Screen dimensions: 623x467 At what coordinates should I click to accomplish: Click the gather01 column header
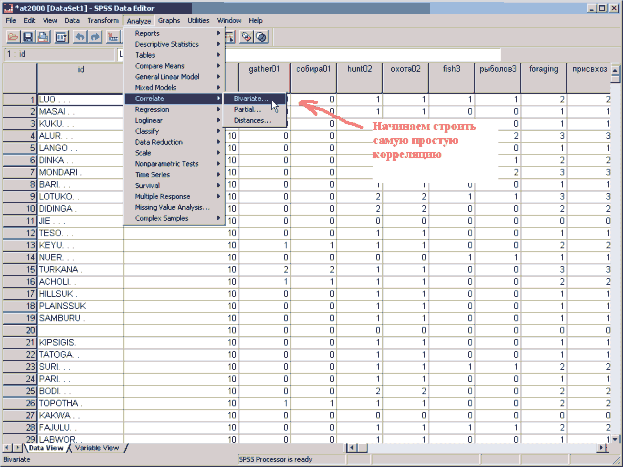tap(265, 70)
